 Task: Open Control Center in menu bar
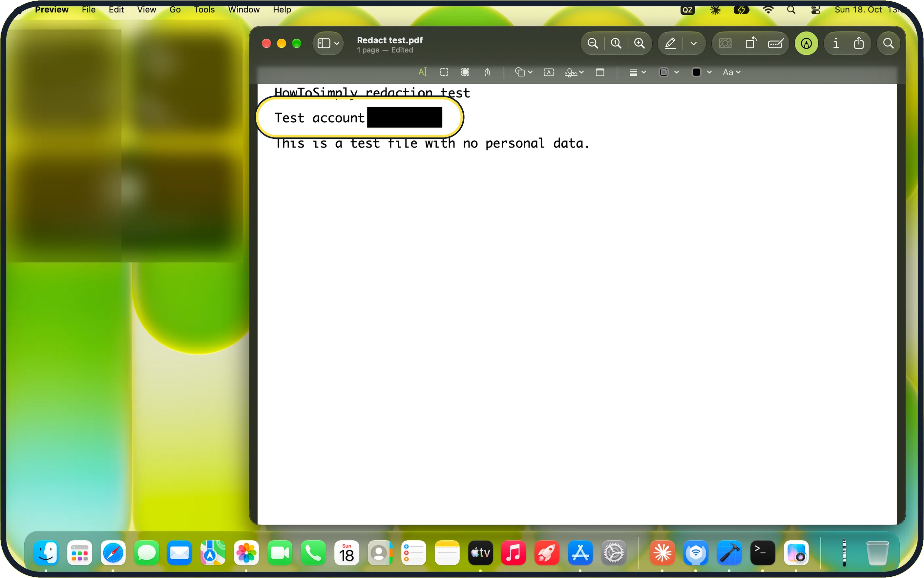click(815, 10)
